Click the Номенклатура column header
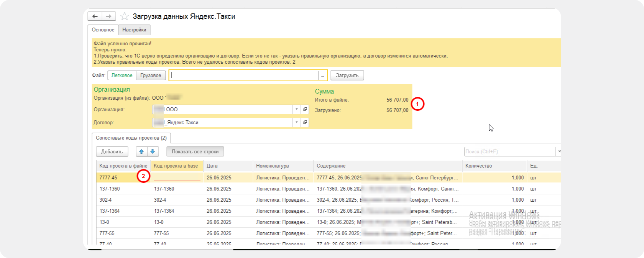The width and height of the screenshot is (644, 258). (x=283, y=166)
